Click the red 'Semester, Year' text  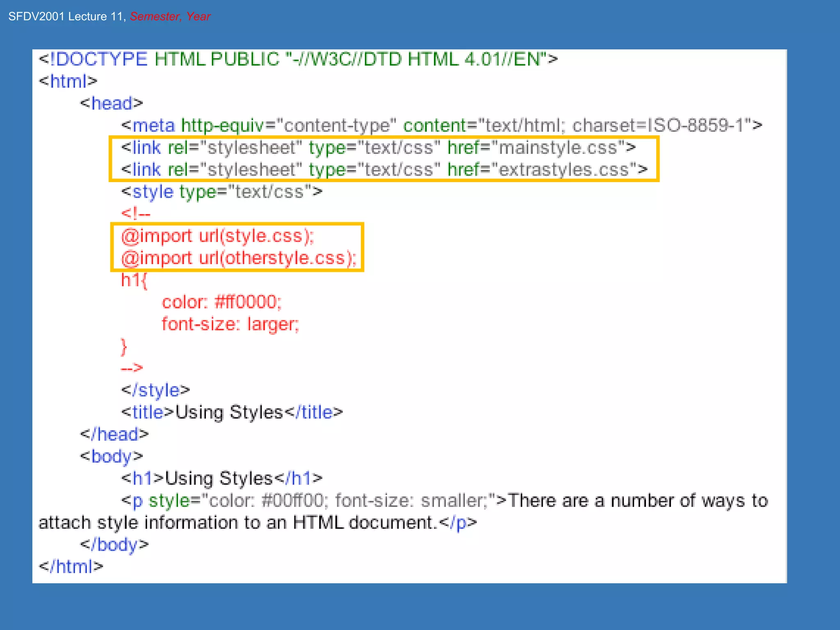(170, 16)
